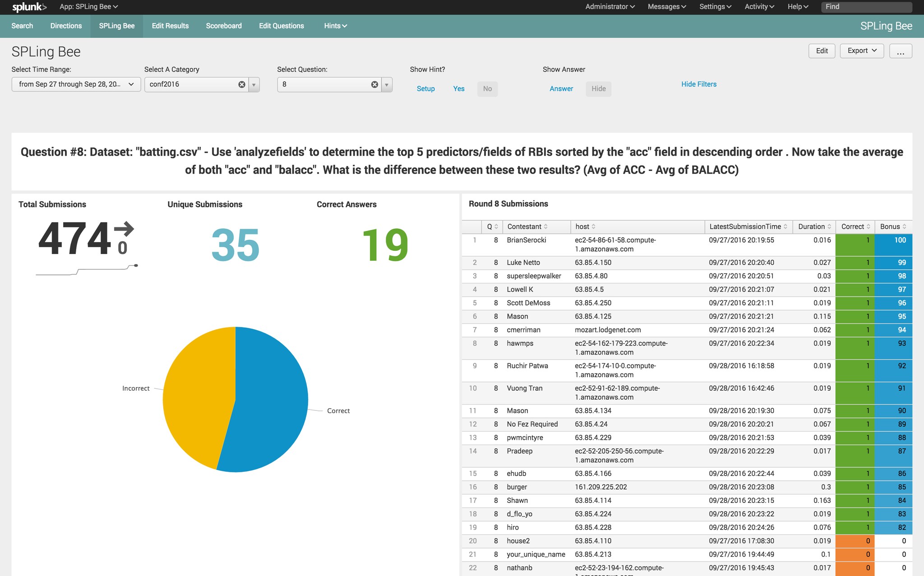924x576 pixels.
Task: Open the Settings dropdown
Action: pos(715,7)
